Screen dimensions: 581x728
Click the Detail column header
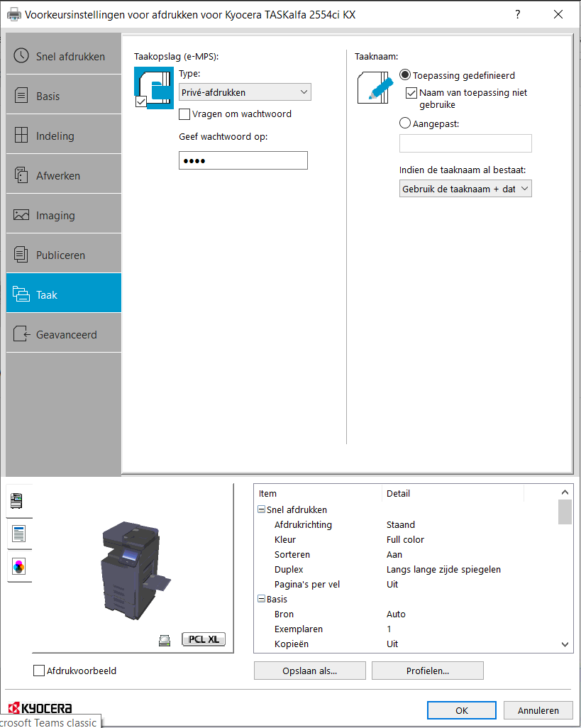[453, 493]
